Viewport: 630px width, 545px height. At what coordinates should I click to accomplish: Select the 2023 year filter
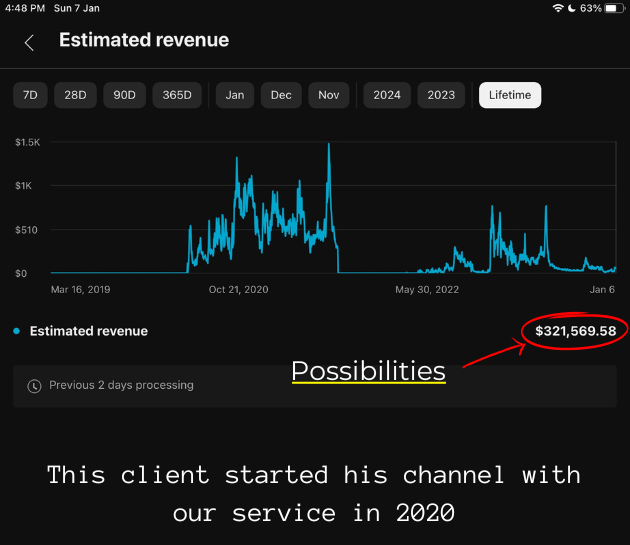click(441, 95)
